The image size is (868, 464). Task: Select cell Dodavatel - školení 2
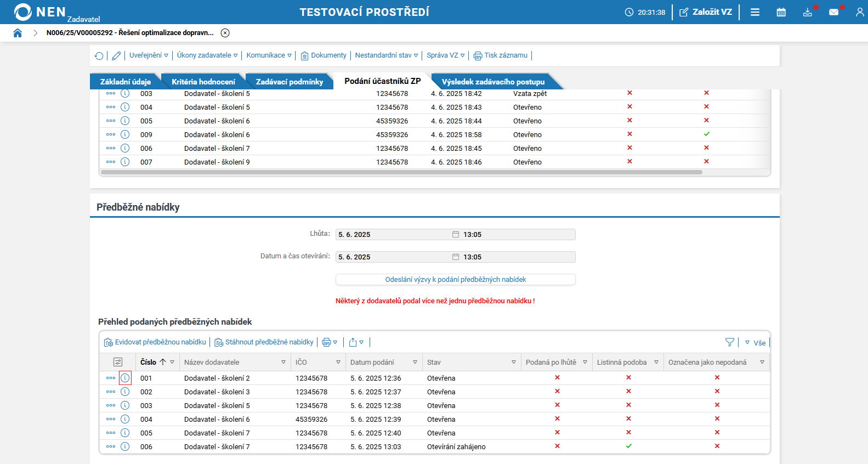click(217, 378)
